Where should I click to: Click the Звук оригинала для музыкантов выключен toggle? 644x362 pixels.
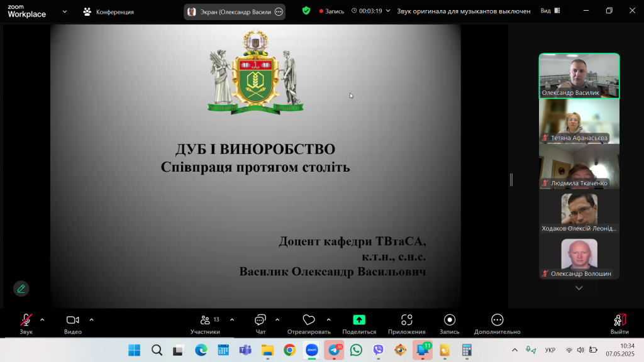point(464,11)
